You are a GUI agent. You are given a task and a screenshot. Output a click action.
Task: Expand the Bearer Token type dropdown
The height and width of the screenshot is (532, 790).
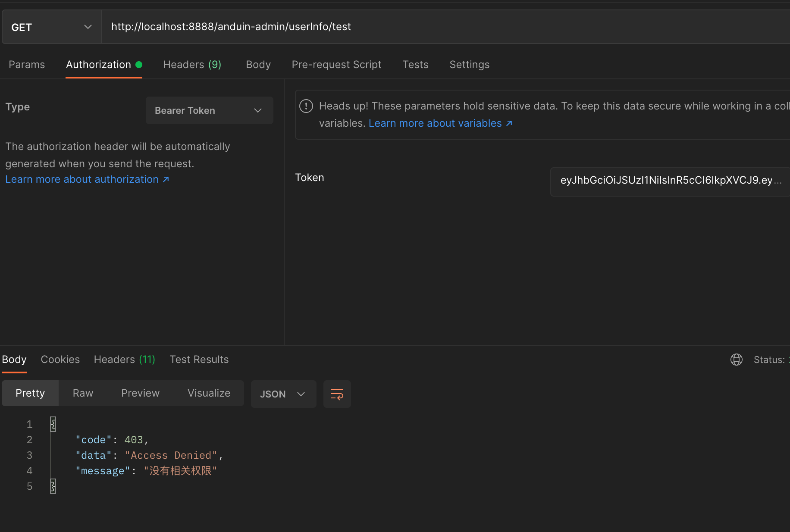coord(209,110)
